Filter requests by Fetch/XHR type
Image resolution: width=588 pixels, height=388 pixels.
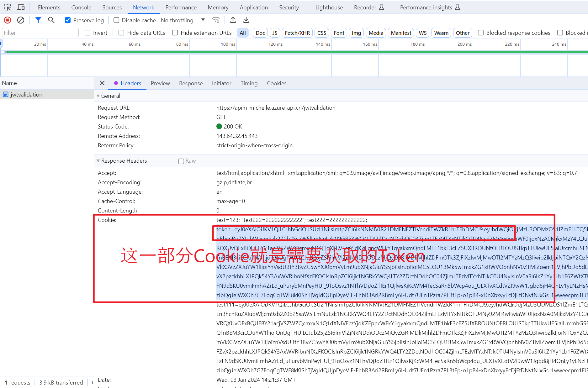pyautogui.click(x=297, y=33)
